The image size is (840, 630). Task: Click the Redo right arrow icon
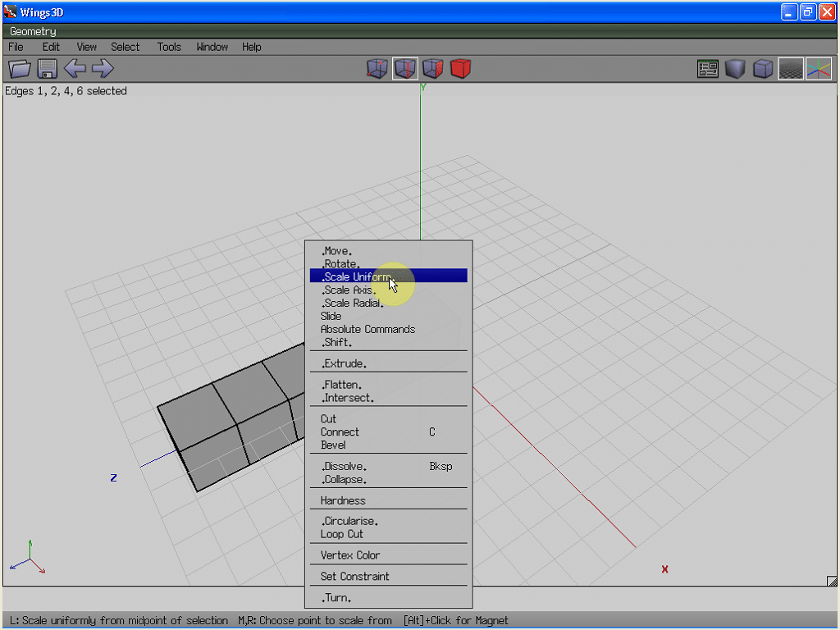[103, 69]
